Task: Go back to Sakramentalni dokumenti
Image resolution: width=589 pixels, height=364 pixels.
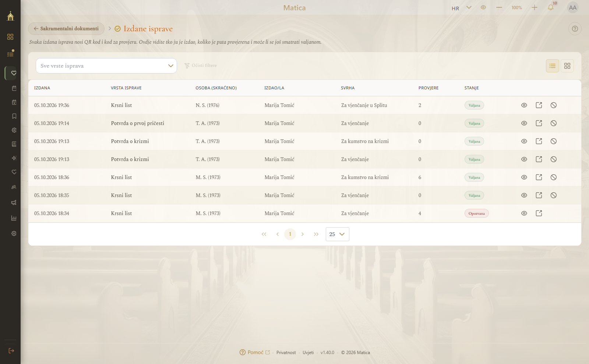Action: coord(66,29)
